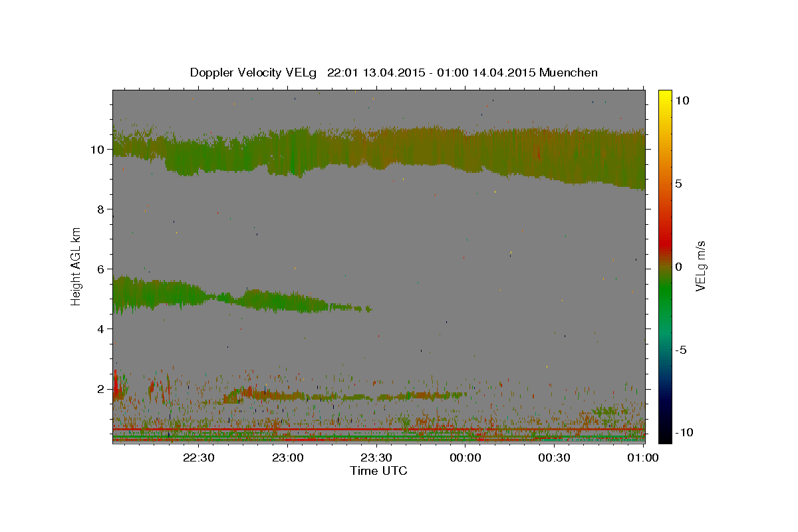Viewport: 798px width, 532px height.
Task: Click the 00:30 time tick label
Action: click(x=554, y=458)
